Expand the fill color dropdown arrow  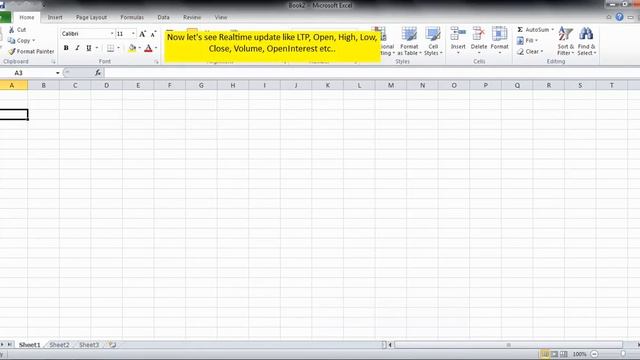click(x=140, y=48)
